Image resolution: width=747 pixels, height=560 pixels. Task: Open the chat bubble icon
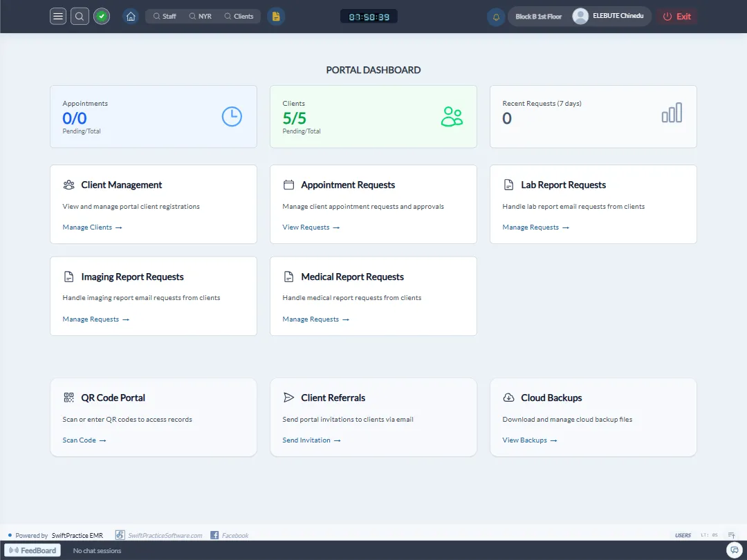click(x=735, y=550)
